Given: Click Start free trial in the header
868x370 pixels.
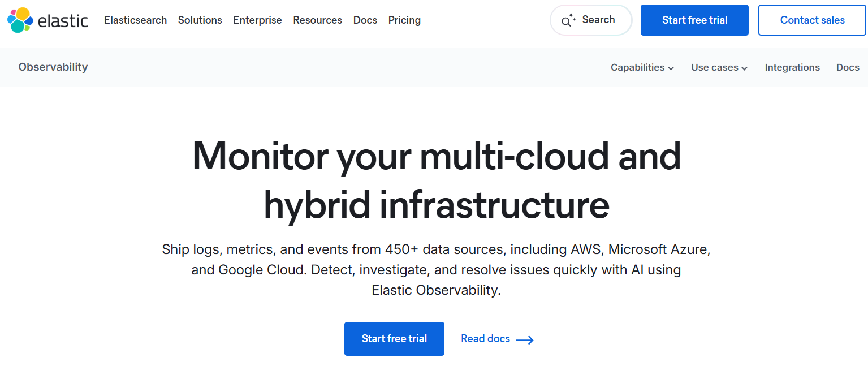Looking at the screenshot, I should pos(694,20).
